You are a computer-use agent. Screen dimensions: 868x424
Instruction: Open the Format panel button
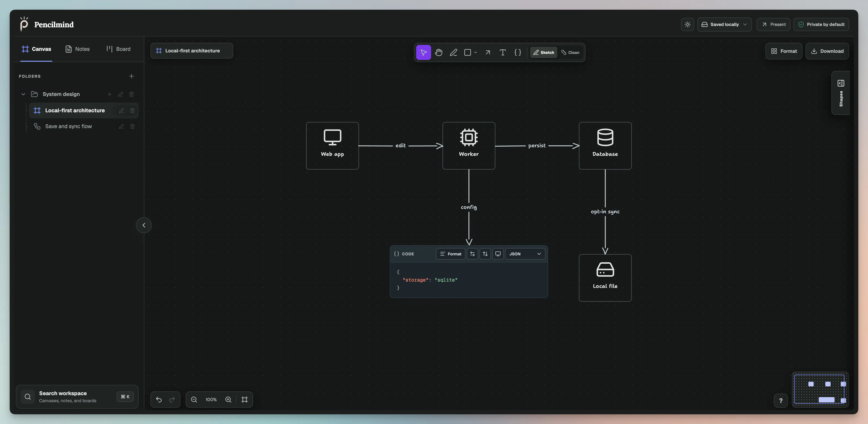784,51
